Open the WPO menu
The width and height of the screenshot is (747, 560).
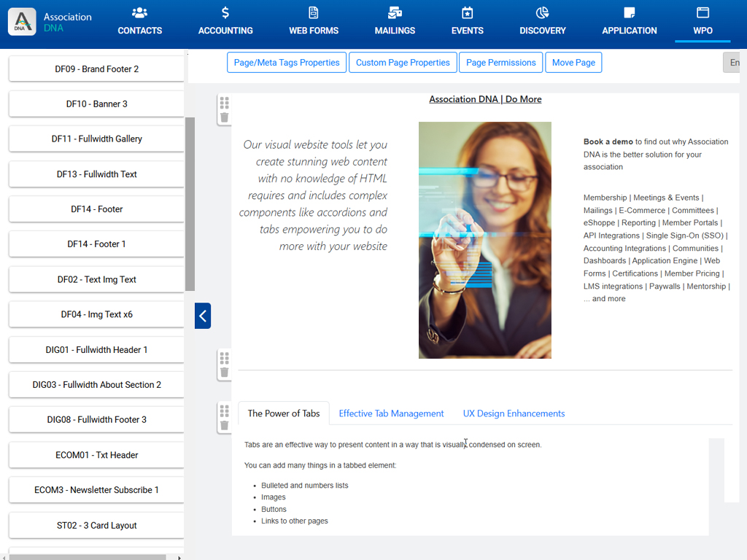coord(703,31)
